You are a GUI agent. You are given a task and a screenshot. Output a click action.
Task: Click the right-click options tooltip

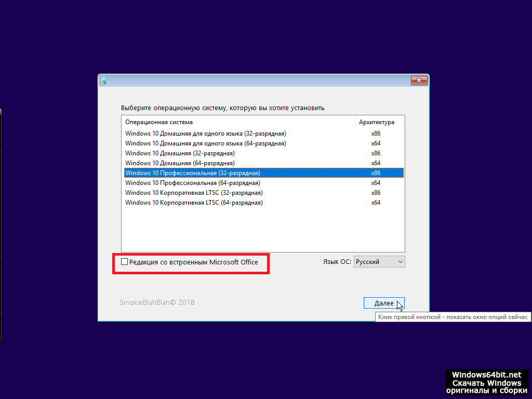453,317
